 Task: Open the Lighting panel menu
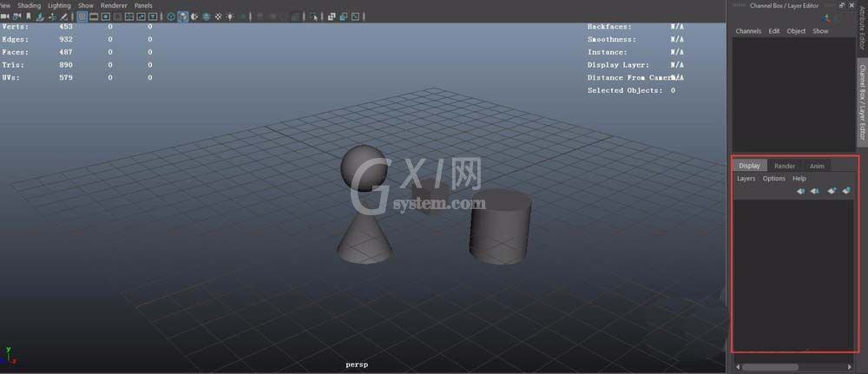pyautogui.click(x=59, y=5)
